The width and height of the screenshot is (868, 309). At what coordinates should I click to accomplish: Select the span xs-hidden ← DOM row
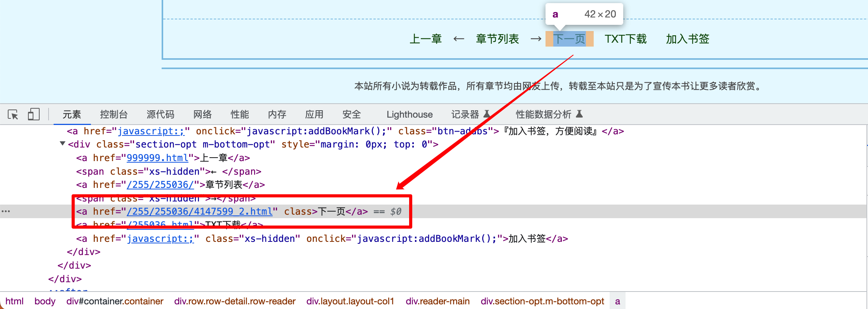(169, 172)
